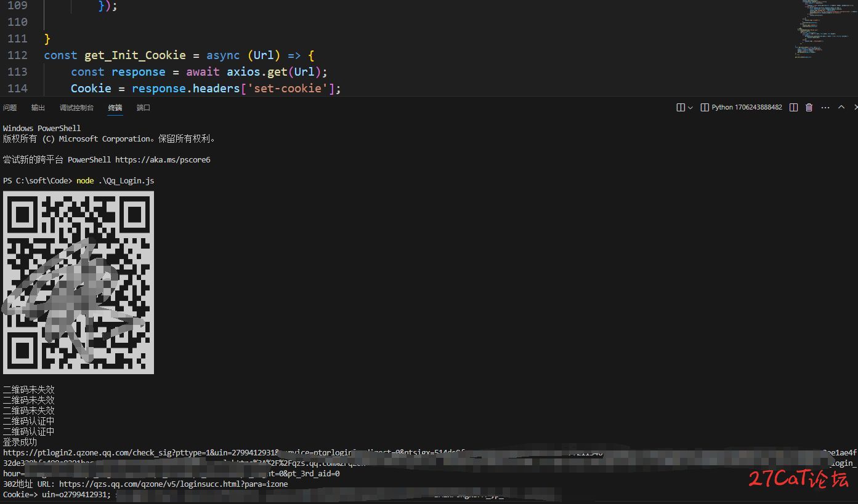Click line number 114 in the gutter
The width and height of the screenshot is (858, 504).
click(17, 89)
